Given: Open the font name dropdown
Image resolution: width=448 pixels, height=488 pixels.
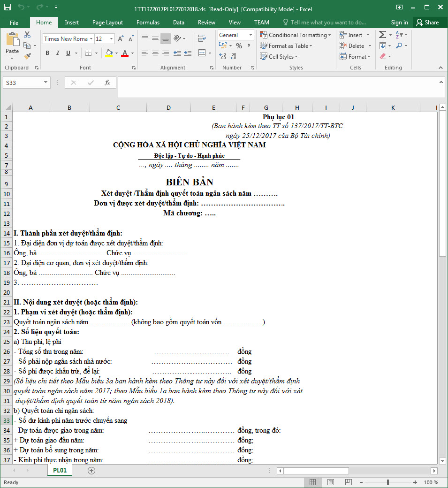Looking at the screenshot, I should coord(91,39).
